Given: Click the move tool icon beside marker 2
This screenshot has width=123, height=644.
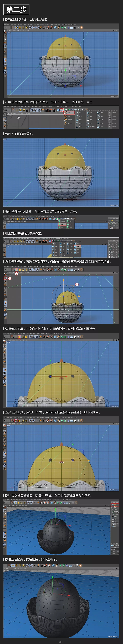Looking at the screenshot, I should point(17,270).
